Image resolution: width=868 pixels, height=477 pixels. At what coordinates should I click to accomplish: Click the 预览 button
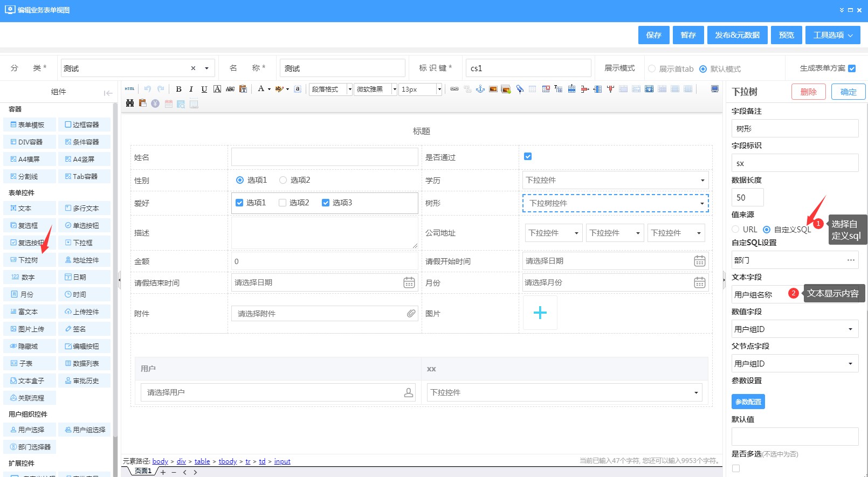(x=787, y=35)
